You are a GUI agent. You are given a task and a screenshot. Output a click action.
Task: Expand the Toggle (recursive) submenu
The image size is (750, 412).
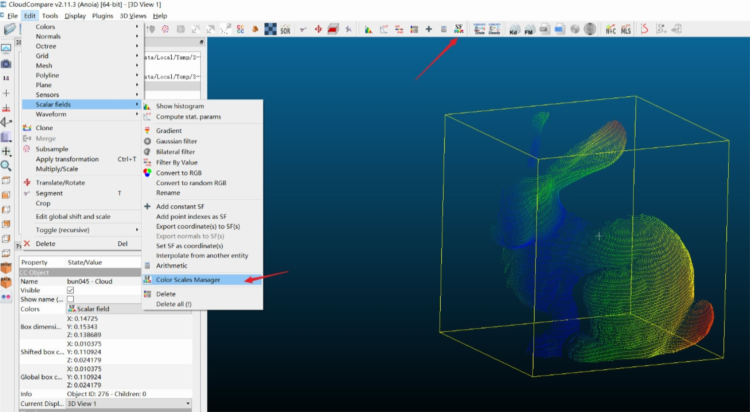pos(81,230)
